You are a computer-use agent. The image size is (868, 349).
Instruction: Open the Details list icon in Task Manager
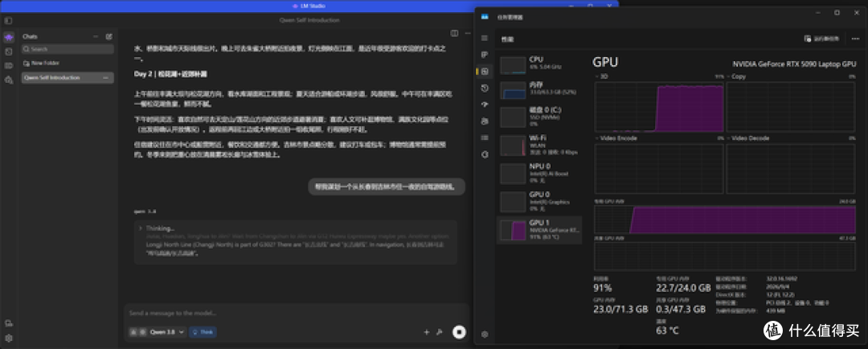(485, 138)
